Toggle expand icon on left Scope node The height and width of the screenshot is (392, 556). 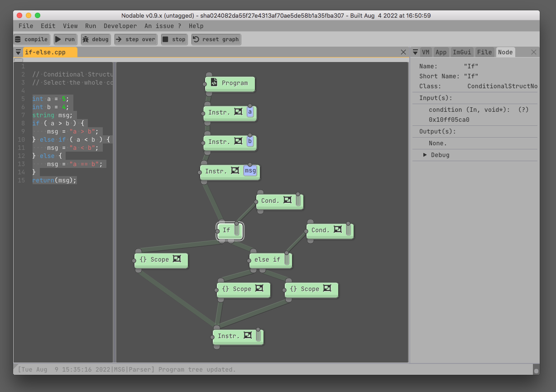177,259
